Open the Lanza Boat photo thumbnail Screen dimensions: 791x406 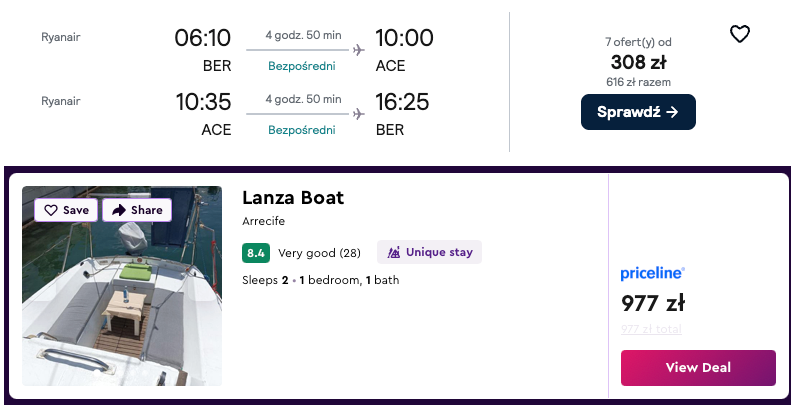122,300
